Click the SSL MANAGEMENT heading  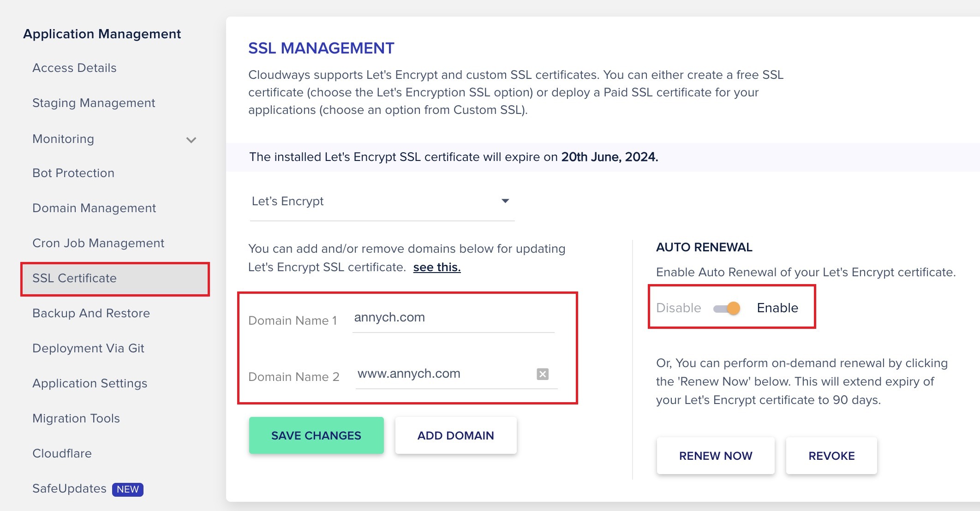pos(321,48)
